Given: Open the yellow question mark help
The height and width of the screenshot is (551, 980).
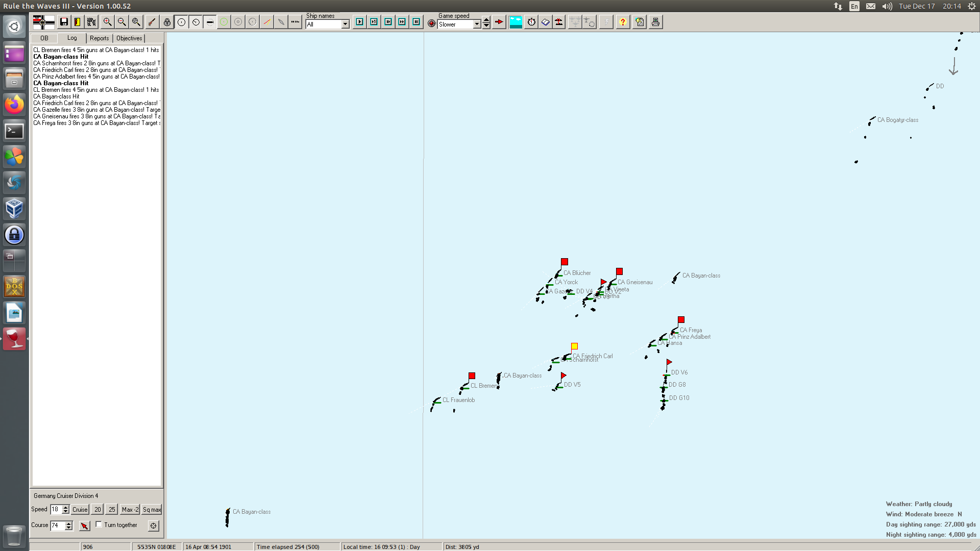Looking at the screenshot, I should (x=622, y=22).
